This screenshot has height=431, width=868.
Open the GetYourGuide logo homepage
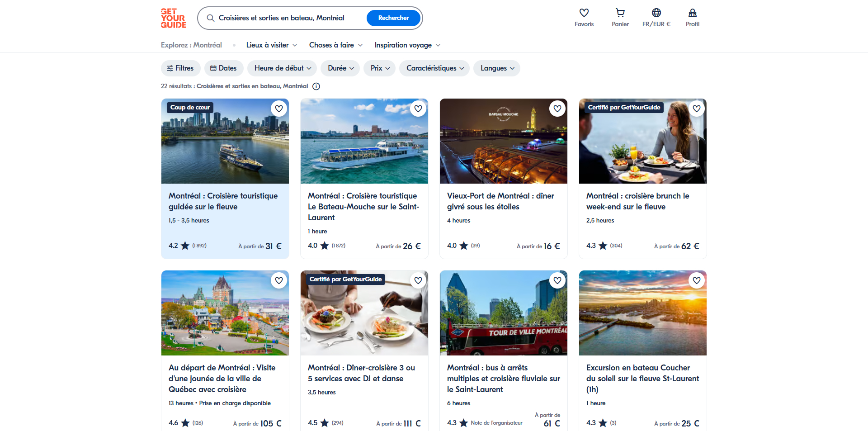(174, 18)
